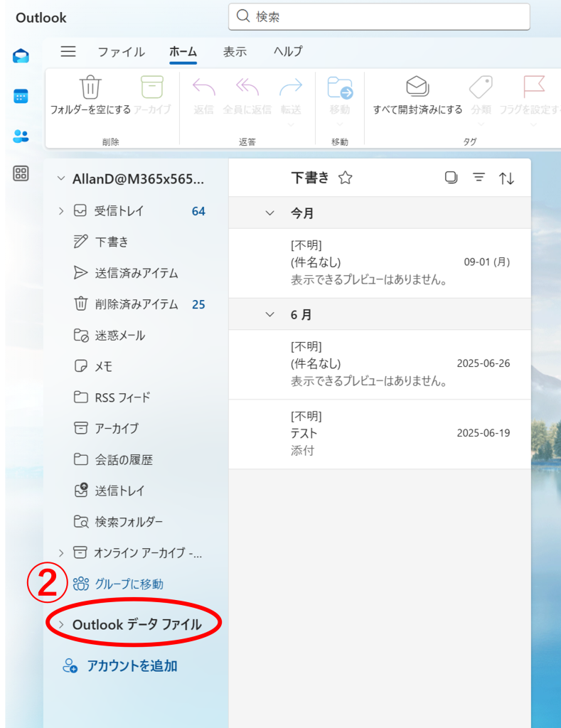
Task: Click the sort order arrows icon
Action: (506, 178)
